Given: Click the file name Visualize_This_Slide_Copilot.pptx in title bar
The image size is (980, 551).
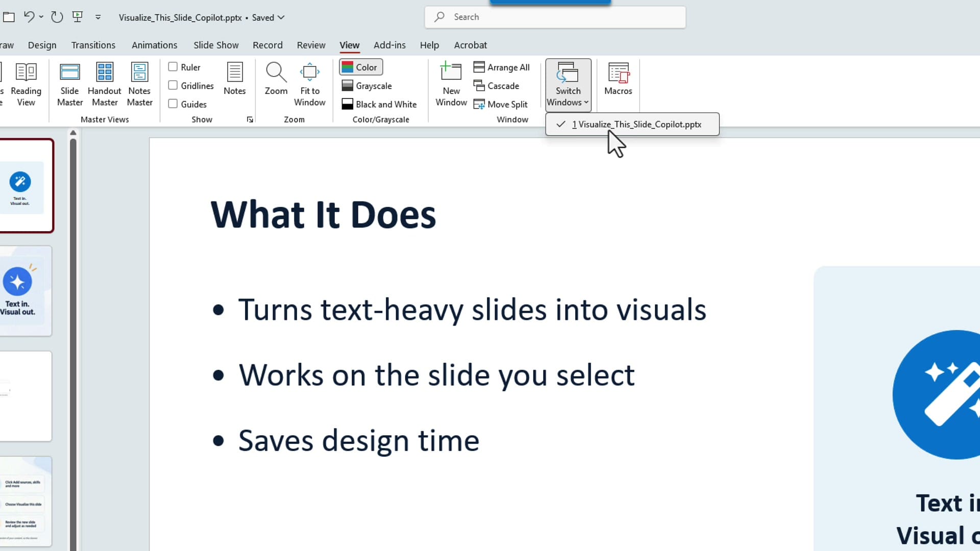Looking at the screenshot, I should point(180,17).
